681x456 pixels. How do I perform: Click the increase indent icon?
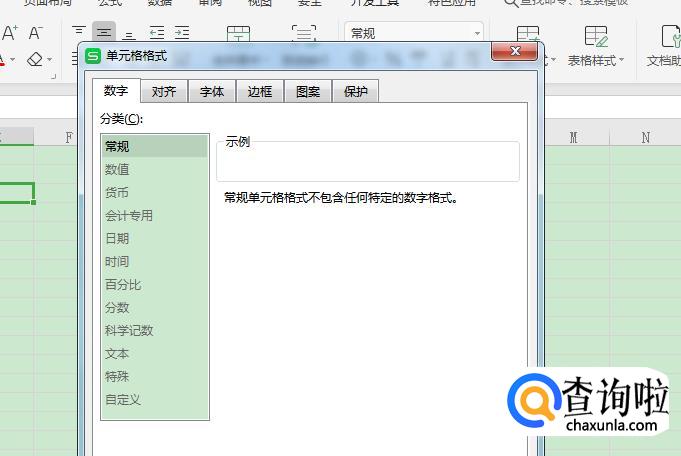(181, 33)
